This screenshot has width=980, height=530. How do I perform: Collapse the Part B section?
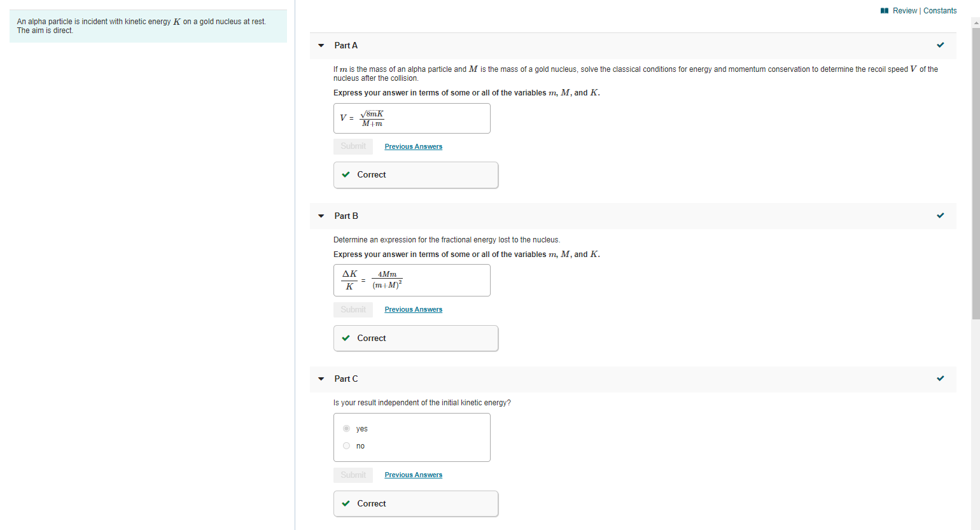[321, 216]
